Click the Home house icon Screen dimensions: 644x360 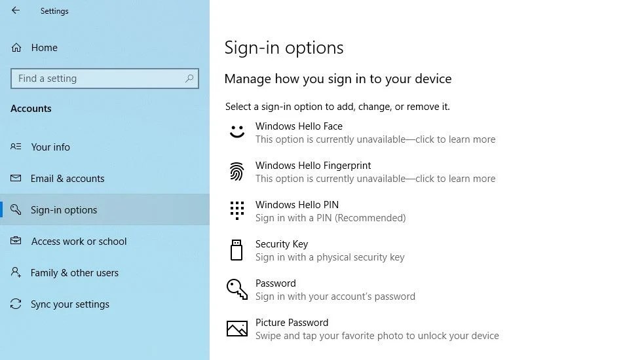pos(16,48)
